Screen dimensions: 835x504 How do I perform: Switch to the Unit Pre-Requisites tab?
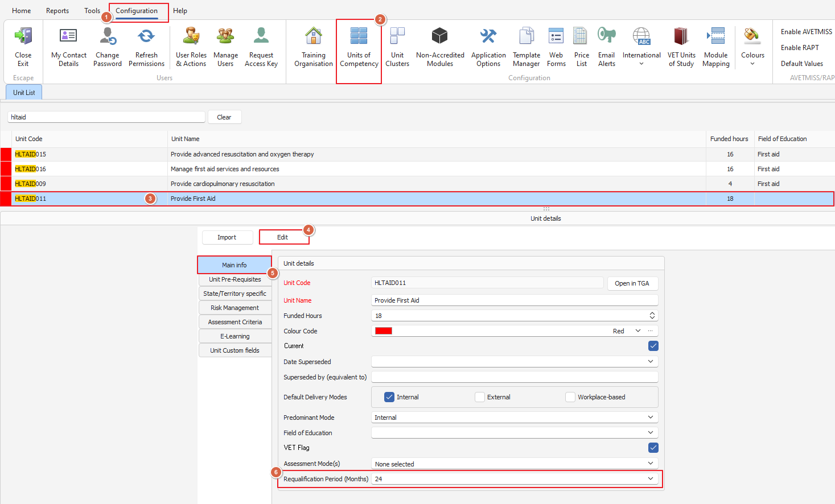(235, 279)
